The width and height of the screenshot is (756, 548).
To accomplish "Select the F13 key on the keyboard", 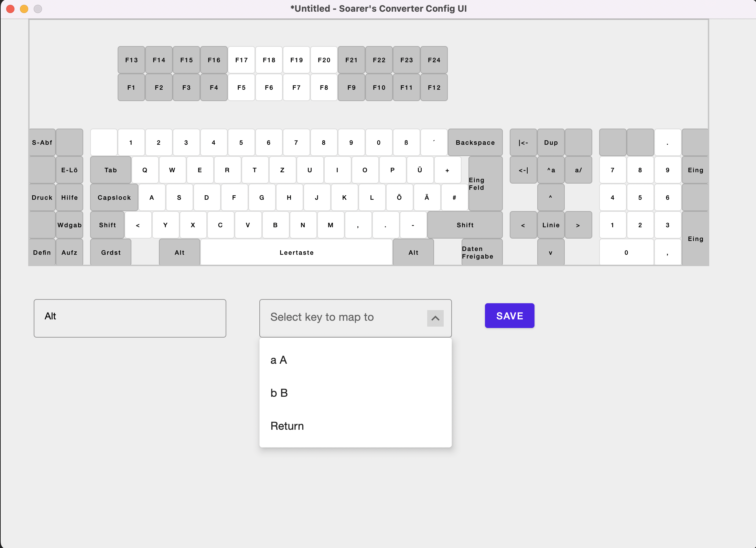I will 131,59.
